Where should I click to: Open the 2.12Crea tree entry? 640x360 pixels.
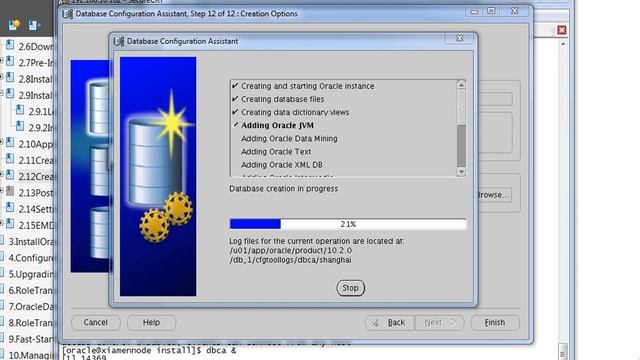coord(36,177)
